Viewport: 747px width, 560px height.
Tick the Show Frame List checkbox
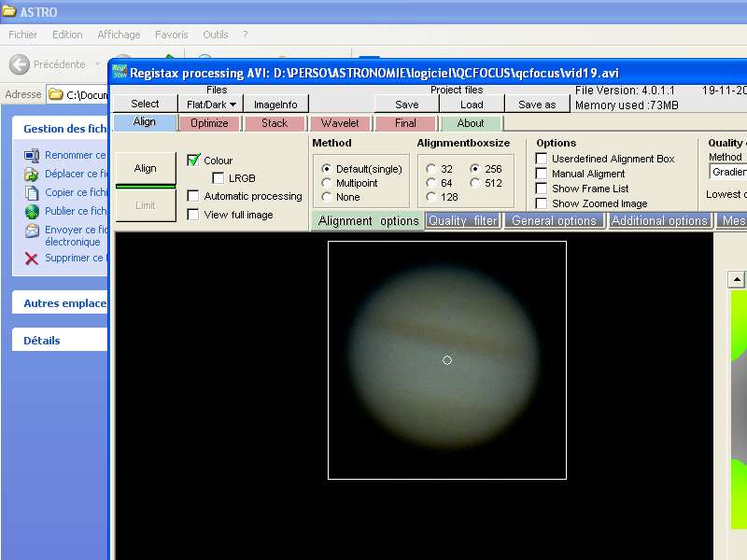[542, 189]
